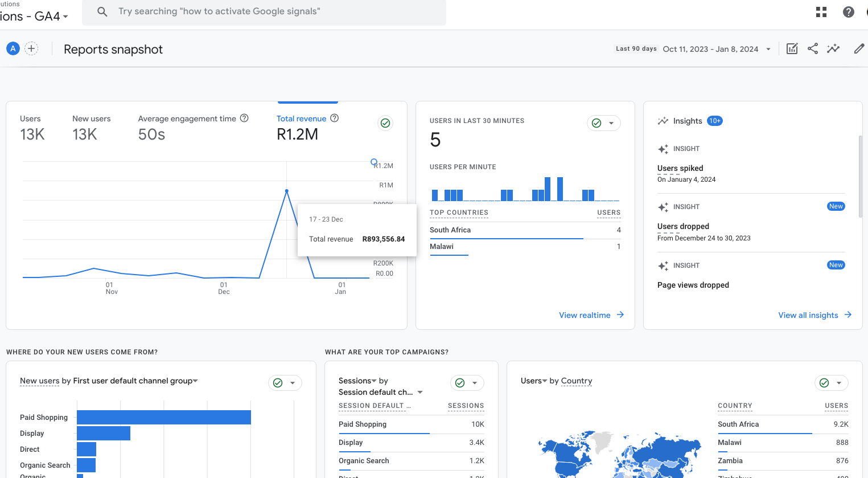Click Malawi 888 row in country table
The width and height of the screenshot is (868, 478).
(x=783, y=443)
